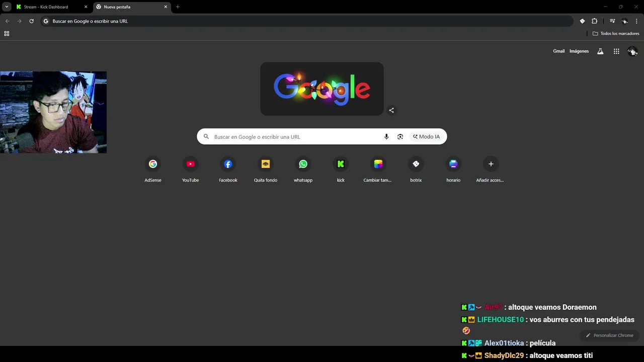Image resolution: width=644 pixels, height=362 pixels.
Task: Open the Imágenes link
Action: click(x=579, y=51)
